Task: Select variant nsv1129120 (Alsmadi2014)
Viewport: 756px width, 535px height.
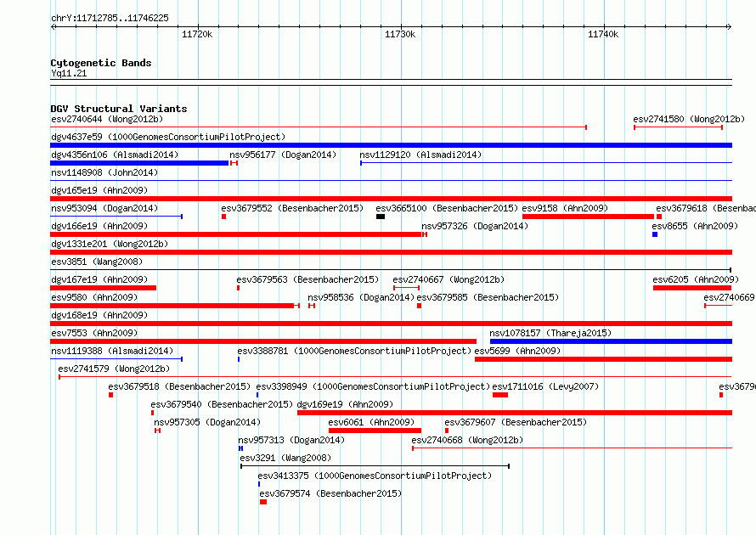Action: (x=420, y=155)
